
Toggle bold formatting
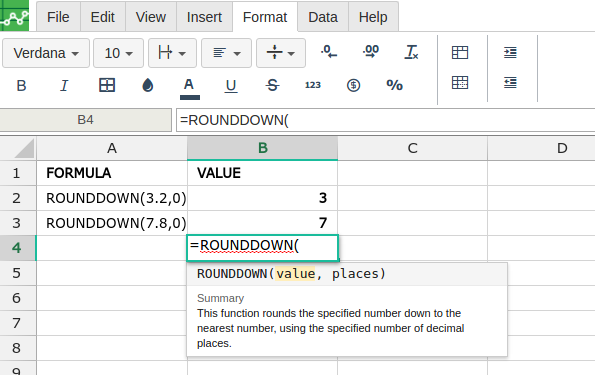(x=22, y=85)
